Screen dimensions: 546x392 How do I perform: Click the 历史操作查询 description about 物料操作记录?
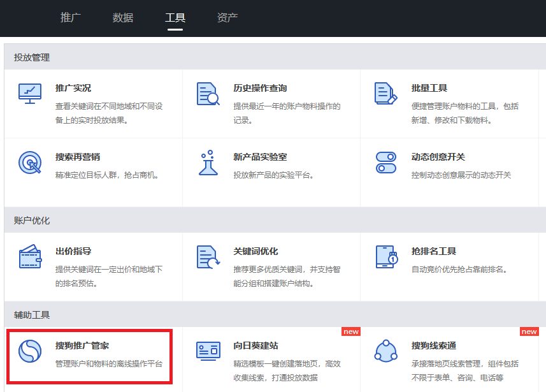tap(287, 113)
